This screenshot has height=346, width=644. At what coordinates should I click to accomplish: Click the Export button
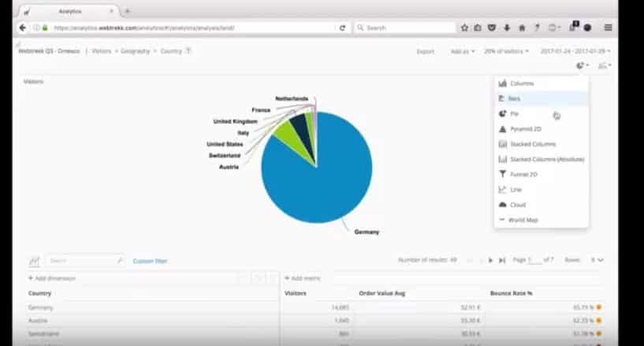click(425, 51)
